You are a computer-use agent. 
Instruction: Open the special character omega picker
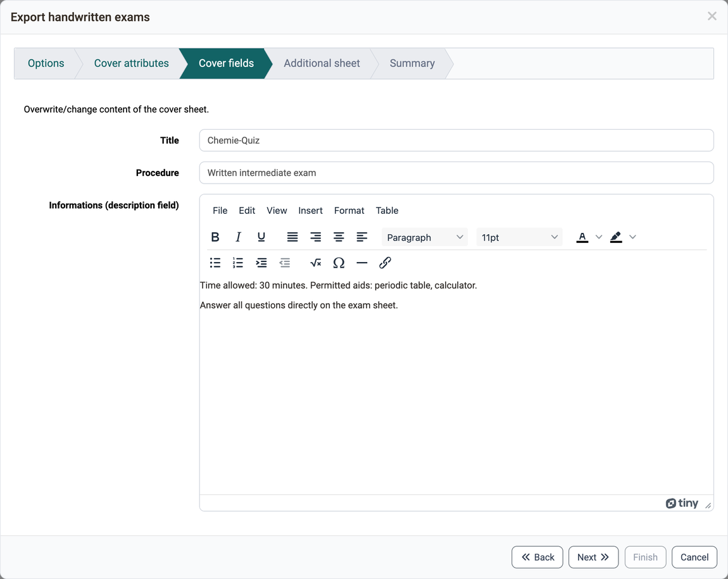[339, 263]
